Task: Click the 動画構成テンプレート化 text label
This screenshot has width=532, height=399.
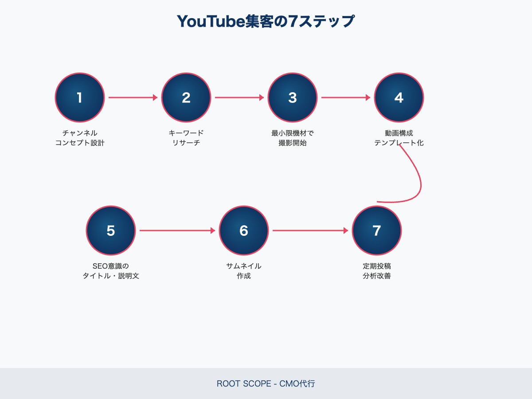Action: [x=399, y=138]
